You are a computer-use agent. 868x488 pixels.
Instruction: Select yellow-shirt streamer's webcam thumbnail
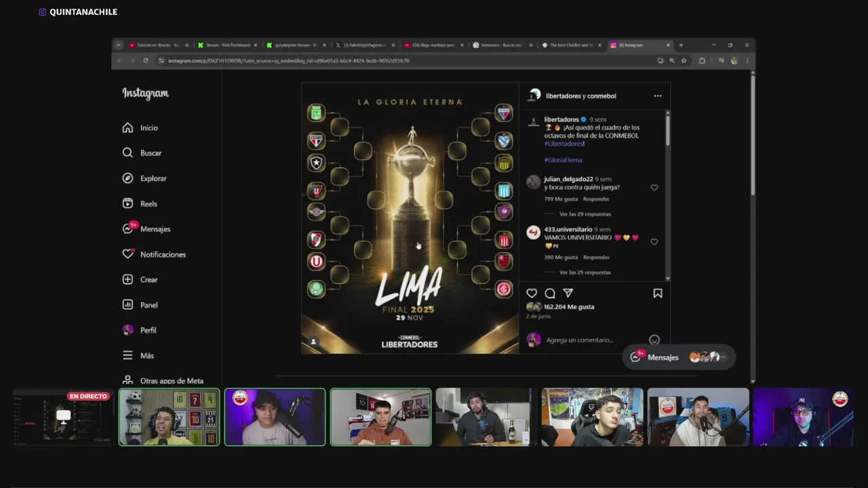click(x=170, y=417)
